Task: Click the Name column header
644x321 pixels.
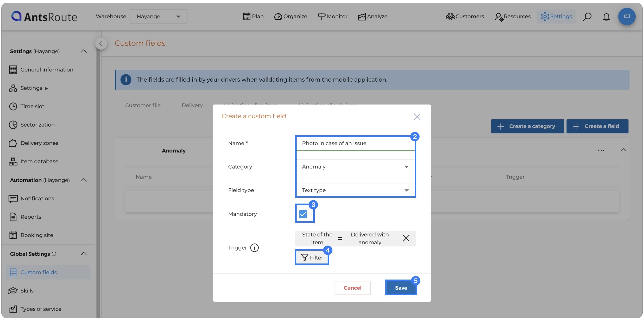Action: (143, 177)
